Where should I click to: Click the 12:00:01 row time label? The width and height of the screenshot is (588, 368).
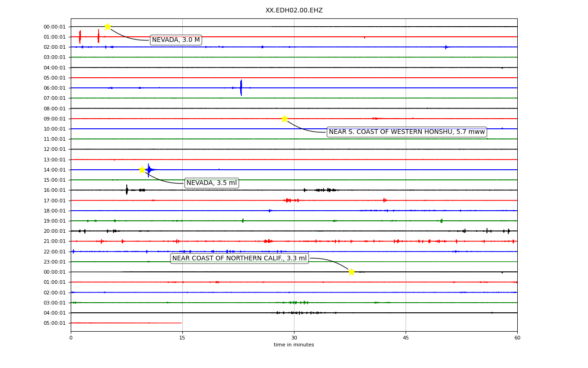point(55,149)
